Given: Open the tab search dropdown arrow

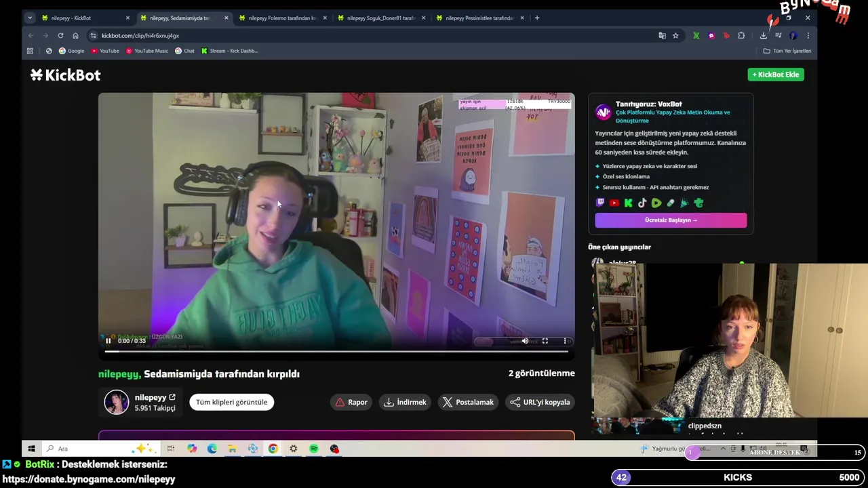Looking at the screenshot, I should click(29, 18).
